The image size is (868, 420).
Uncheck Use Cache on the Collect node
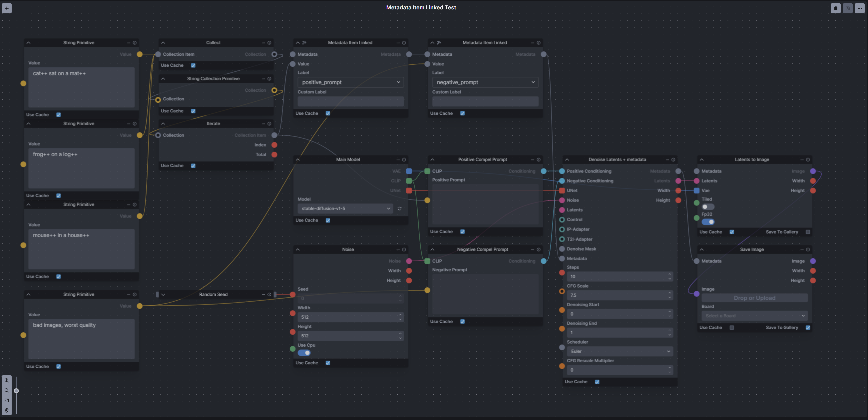point(193,65)
